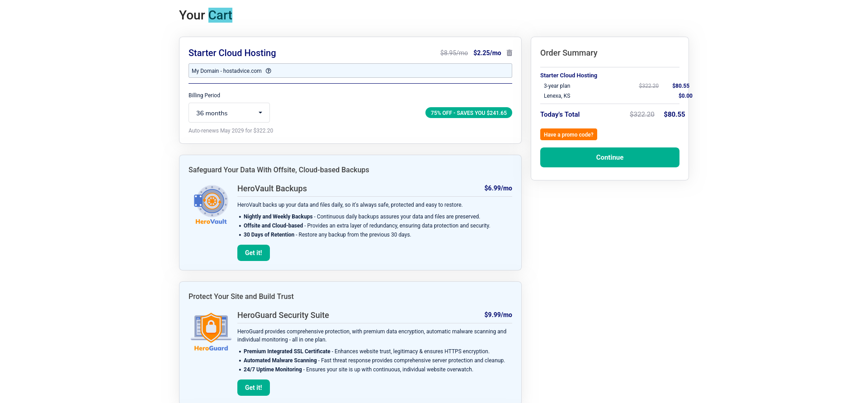
Task: Click the Auto-renews May 2029 note
Action: tap(231, 131)
